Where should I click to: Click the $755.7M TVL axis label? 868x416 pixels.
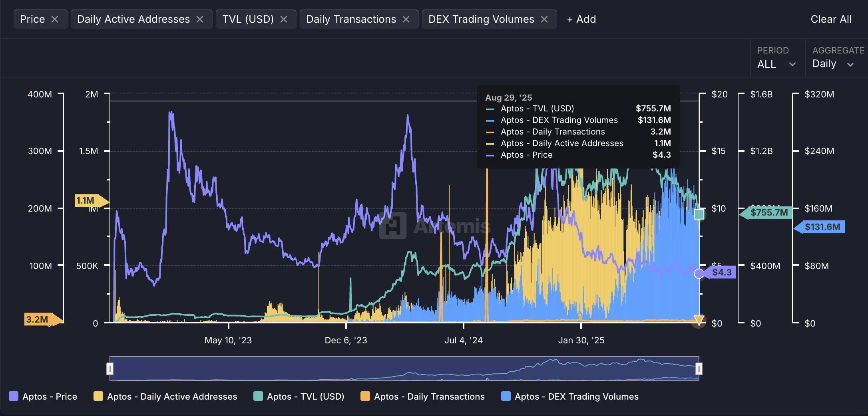click(x=766, y=212)
